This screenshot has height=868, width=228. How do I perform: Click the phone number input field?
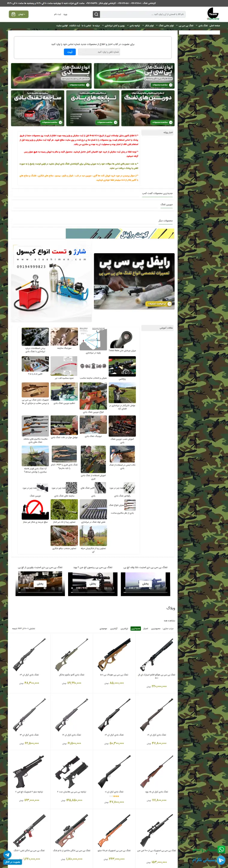pos(99,52)
